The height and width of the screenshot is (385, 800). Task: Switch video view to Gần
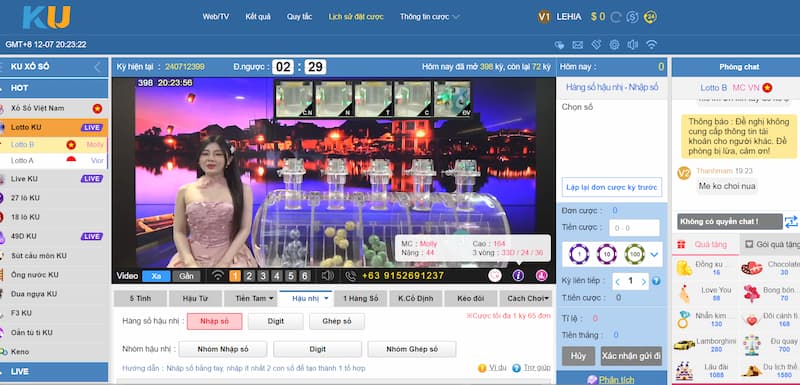click(186, 276)
